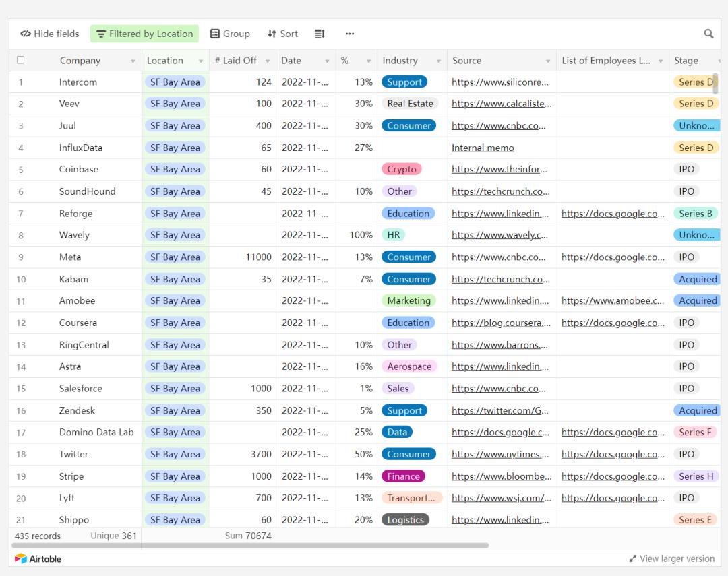Open the Location column dropdown arrow

click(201, 61)
